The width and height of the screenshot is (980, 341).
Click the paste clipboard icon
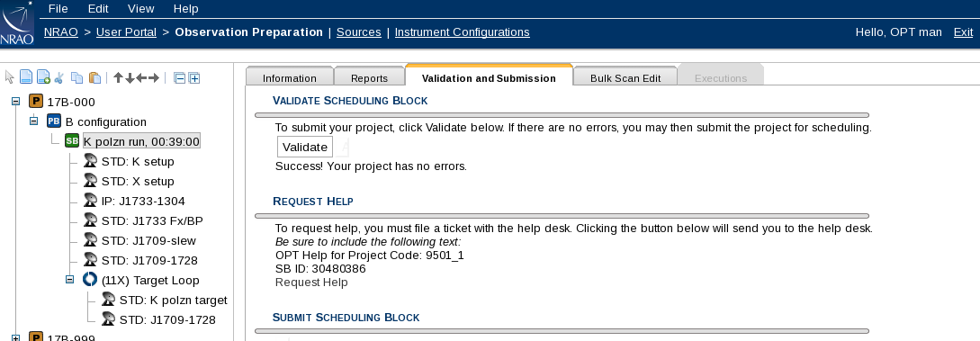point(95,78)
